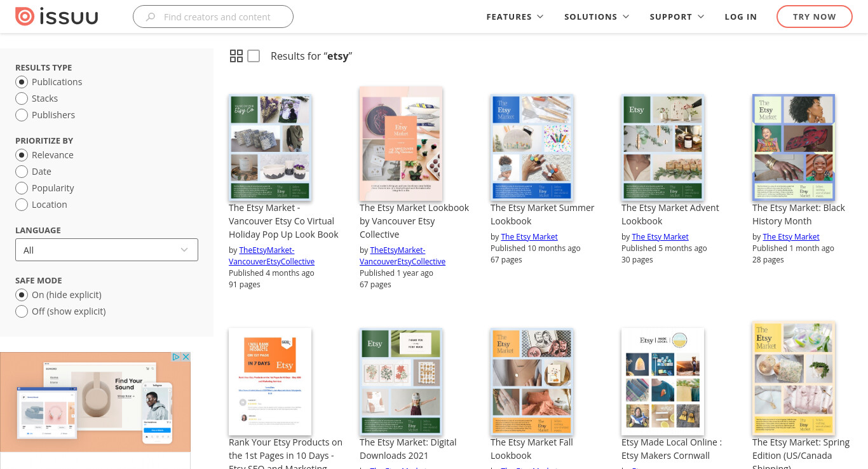Screen dimensions: 868x469
Task: Select Stacks results type
Action: click(x=22, y=99)
